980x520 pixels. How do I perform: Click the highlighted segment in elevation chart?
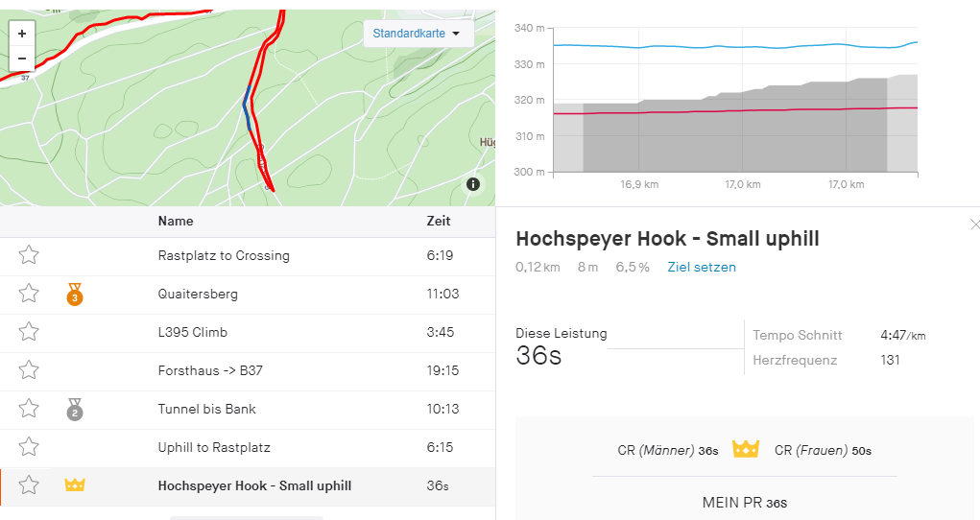[x=734, y=134]
